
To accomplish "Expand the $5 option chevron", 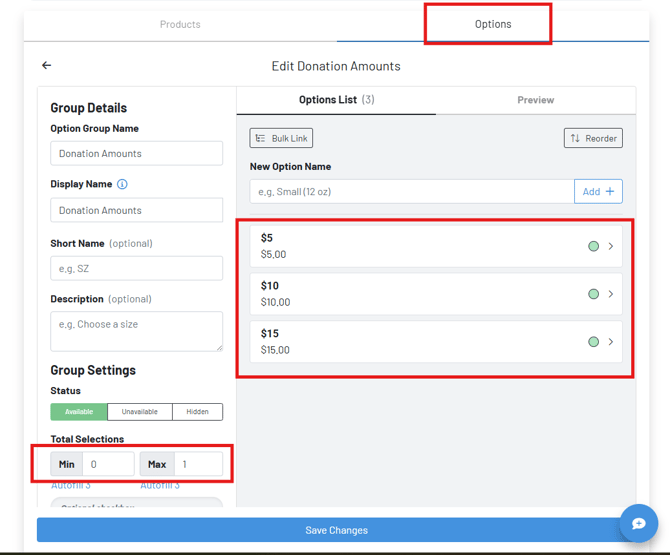I will [611, 246].
